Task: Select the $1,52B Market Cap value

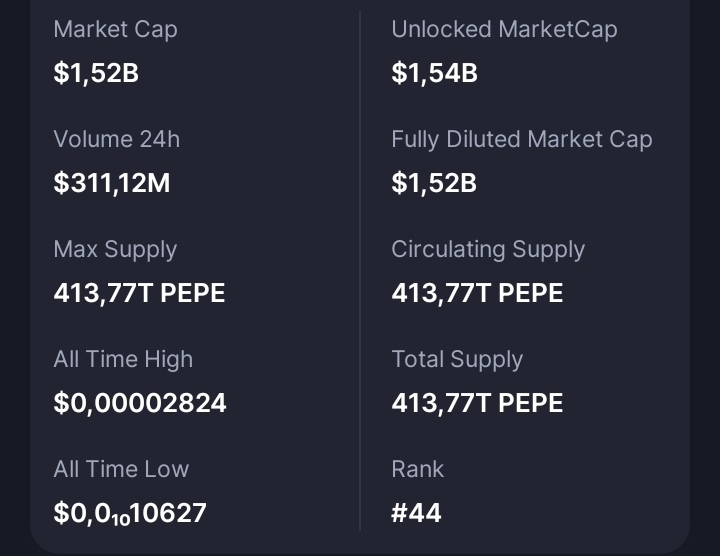Action: coord(96,73)
